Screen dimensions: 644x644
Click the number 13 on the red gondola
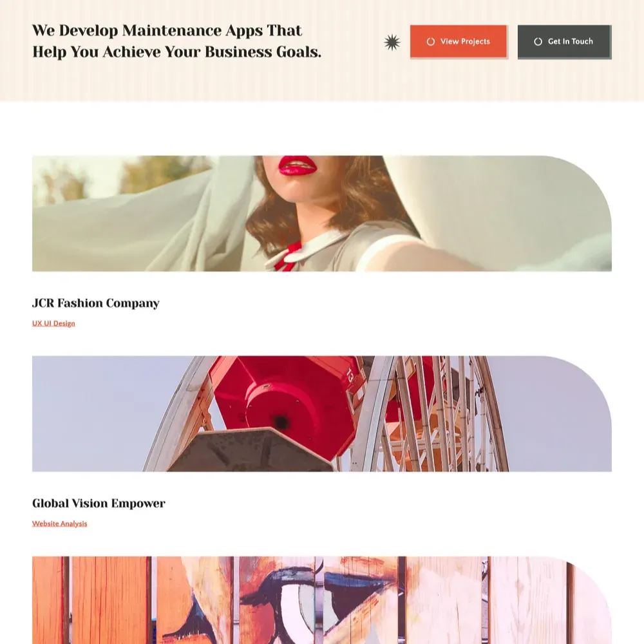point(350,375)
